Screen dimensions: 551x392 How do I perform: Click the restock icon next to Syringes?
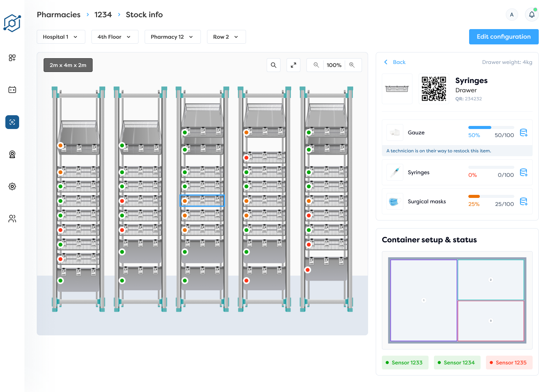coord(524,172)
